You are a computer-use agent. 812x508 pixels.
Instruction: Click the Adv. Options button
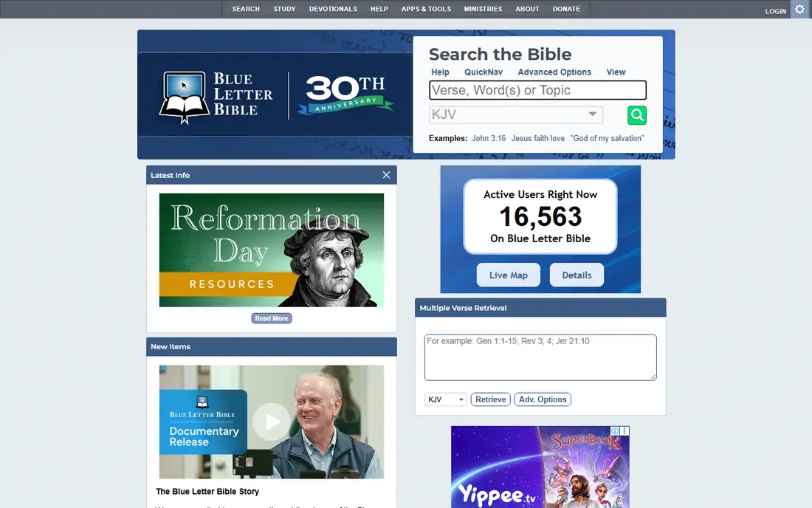tap(543, 399)
